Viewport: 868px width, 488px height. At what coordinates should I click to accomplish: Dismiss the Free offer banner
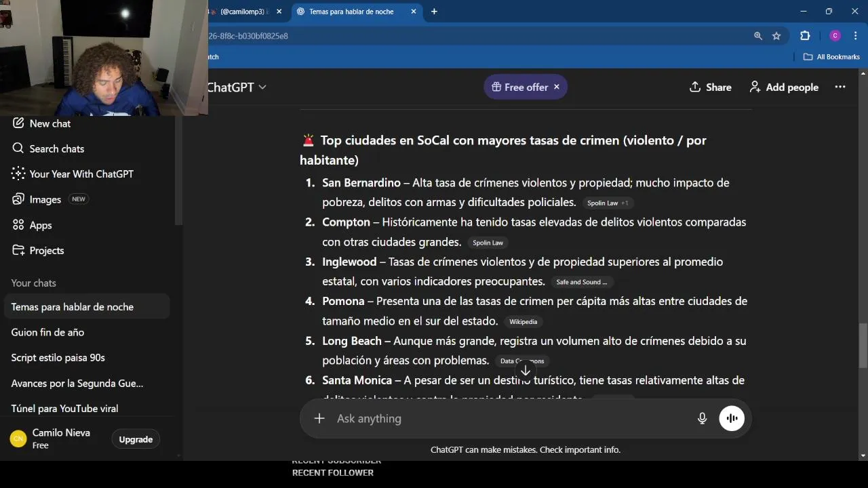click(x=557, y=87)
